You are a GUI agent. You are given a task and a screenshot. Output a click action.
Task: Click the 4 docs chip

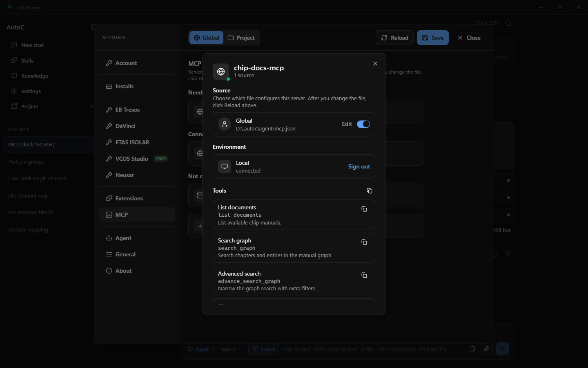click(263, 349)
